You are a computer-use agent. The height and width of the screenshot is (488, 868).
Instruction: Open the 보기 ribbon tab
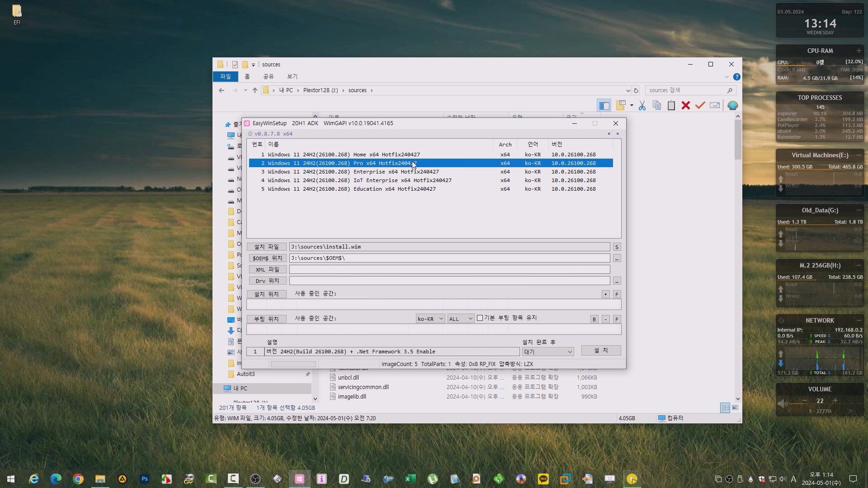click(x=292, y=76)
